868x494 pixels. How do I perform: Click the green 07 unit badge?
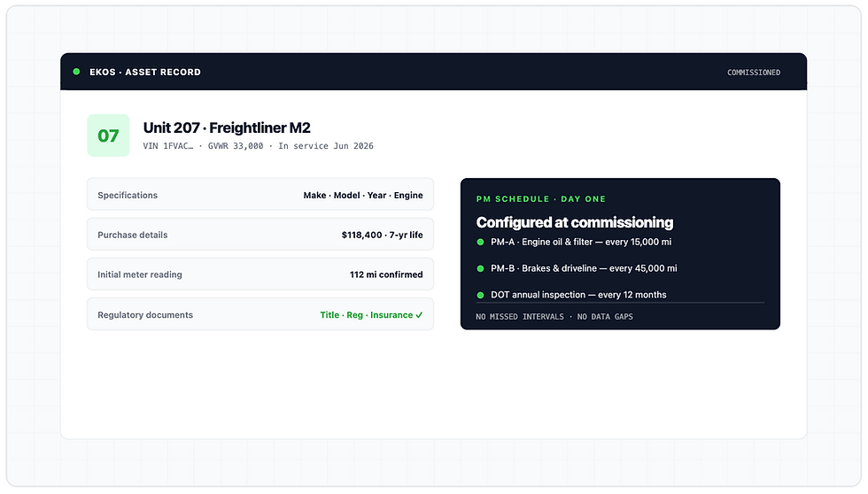pos(108,135)
